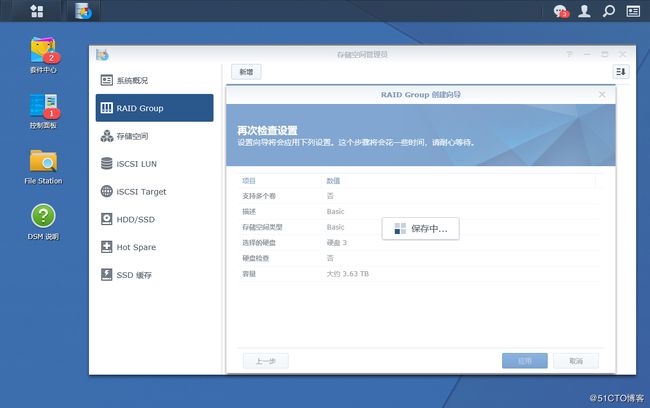Open DSM 说明 help icon

(x=43, y=222)
